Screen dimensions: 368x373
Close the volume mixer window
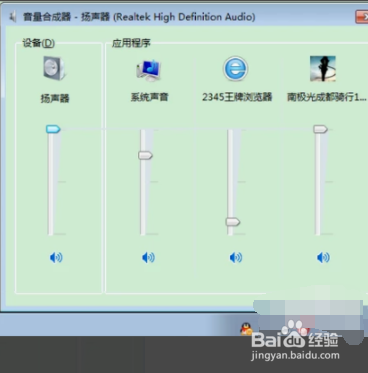pos(362,17)
